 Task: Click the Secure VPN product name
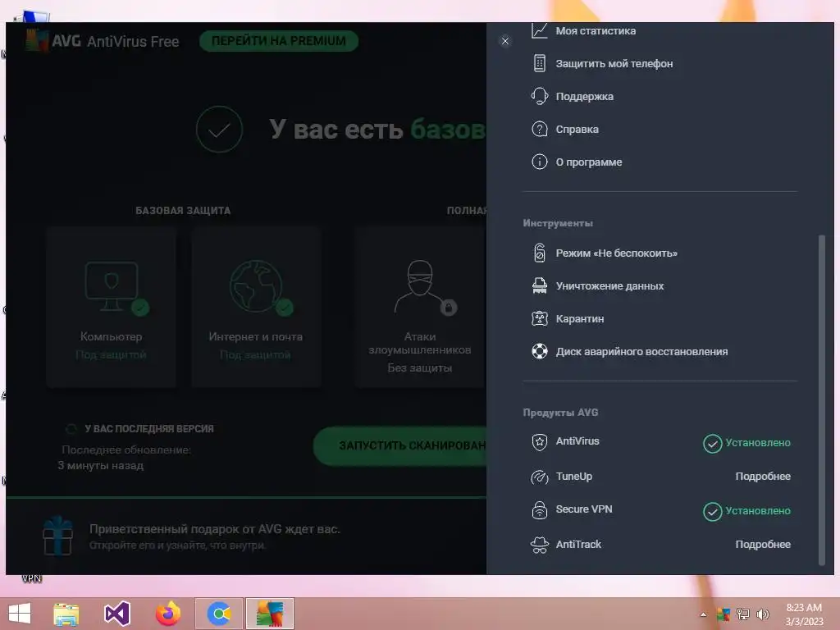[x=584, y=509]
